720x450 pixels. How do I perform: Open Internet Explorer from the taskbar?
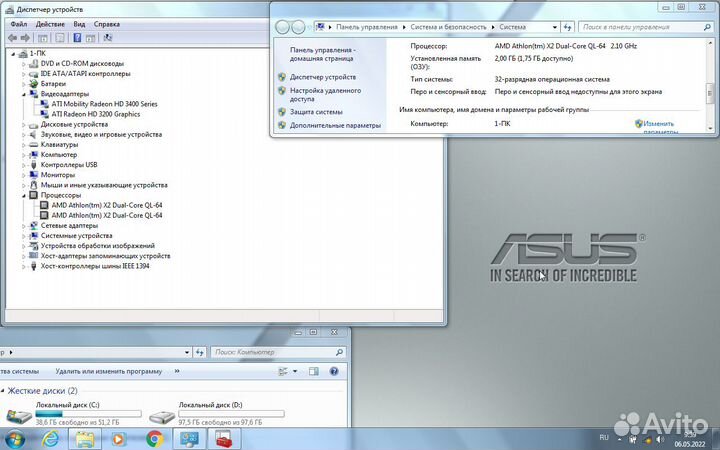coord(51,438)
